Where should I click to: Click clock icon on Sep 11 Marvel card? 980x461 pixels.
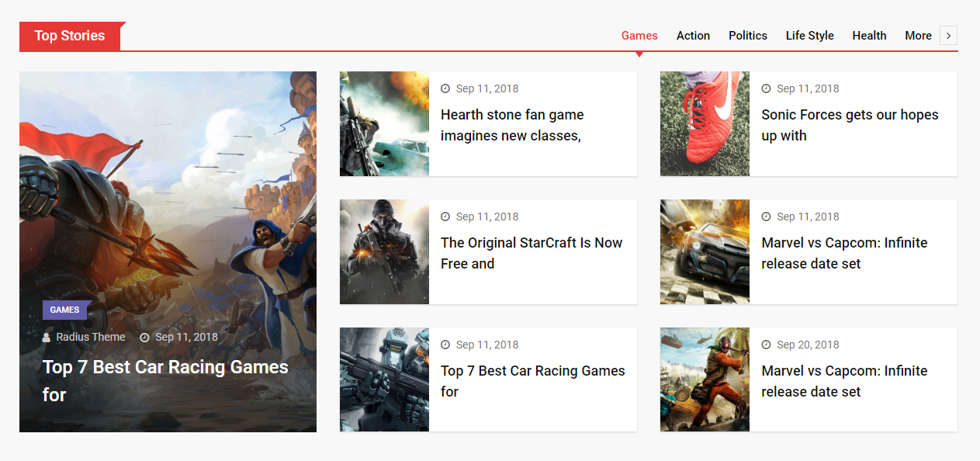[766, 217]
